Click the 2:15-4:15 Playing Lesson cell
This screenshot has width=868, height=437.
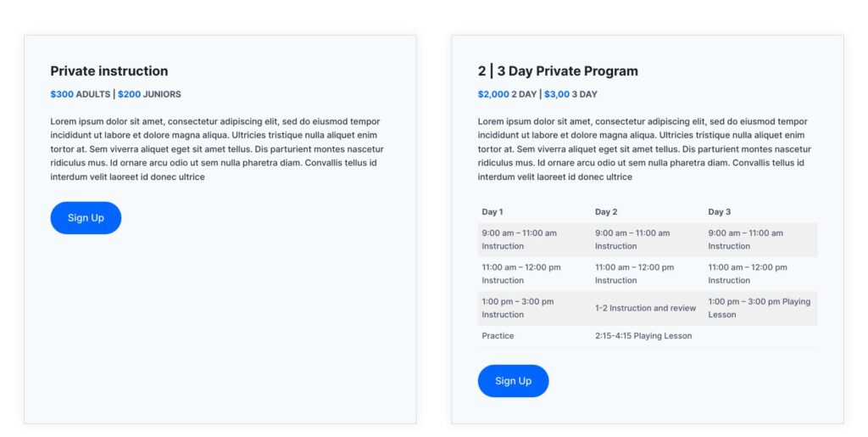[x=643, y=336]
